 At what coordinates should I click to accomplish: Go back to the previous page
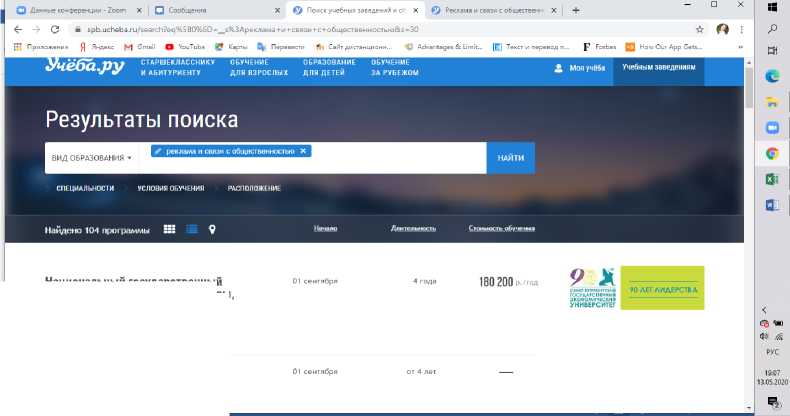18,30
